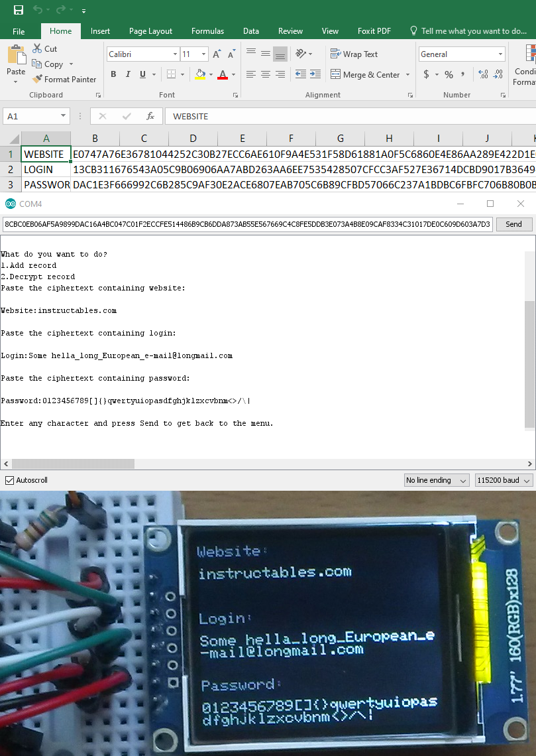Open the Font size 11 dropdown
The image size is (536, 756).
click(x=203, y=54)
